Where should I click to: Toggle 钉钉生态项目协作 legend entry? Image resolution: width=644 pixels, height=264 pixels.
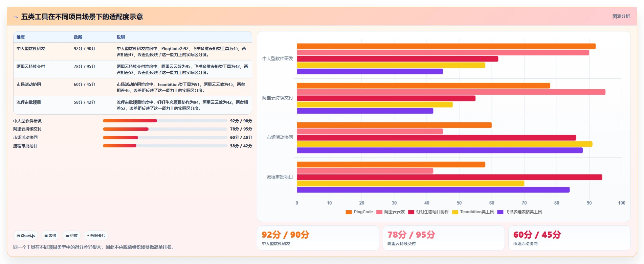tap(428, 212)
